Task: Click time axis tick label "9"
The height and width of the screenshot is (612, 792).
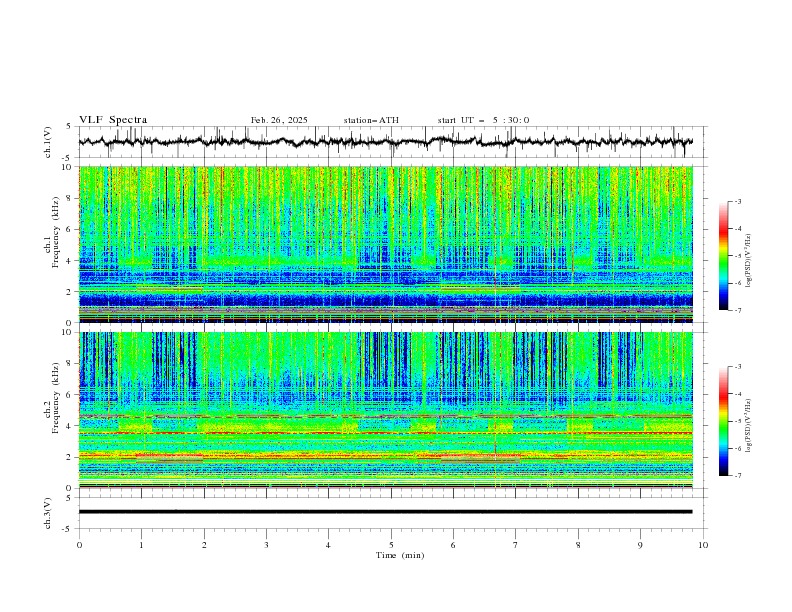Action: click(x=640, y=545)
